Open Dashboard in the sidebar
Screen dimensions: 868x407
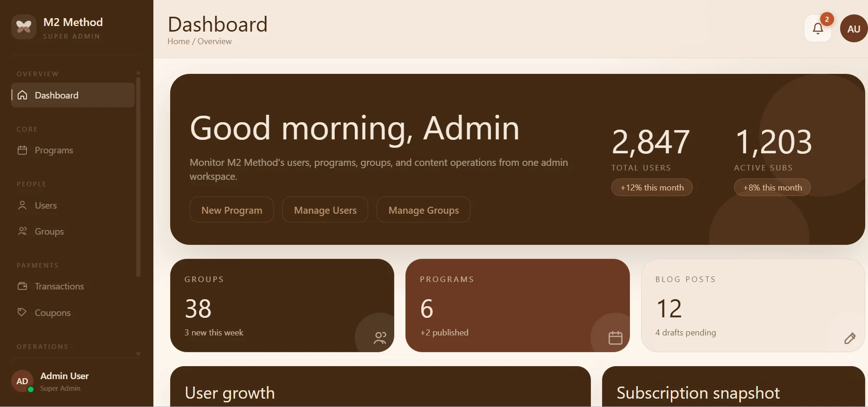73,95
